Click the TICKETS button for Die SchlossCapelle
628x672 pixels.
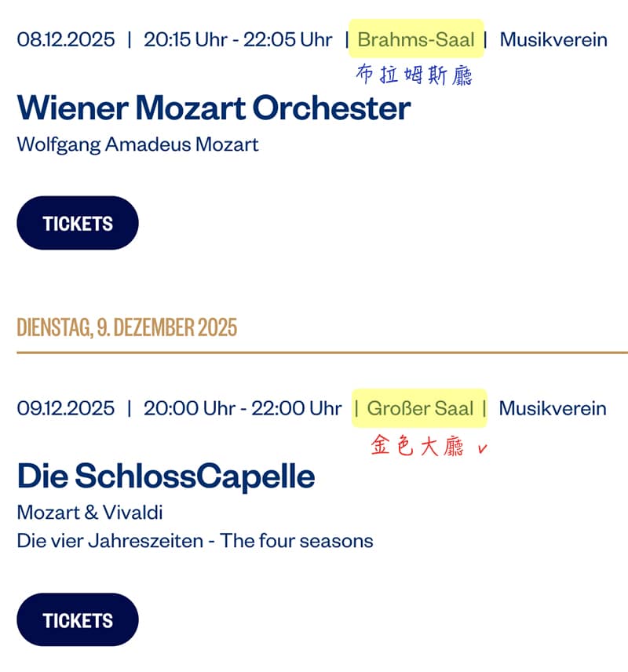pos(77,620)
